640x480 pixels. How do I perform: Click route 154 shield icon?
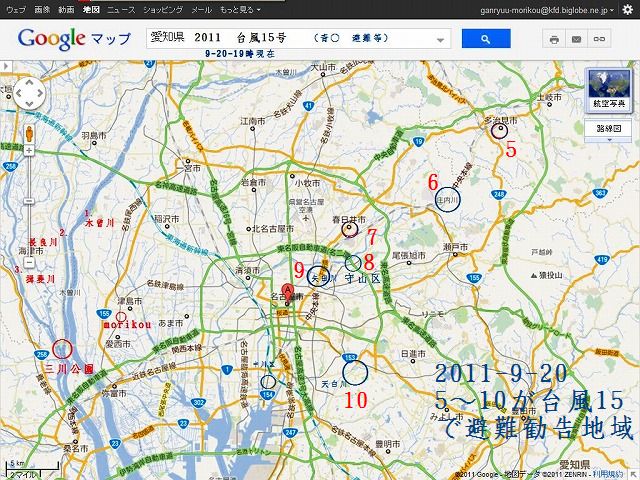[x=267, y=395]
